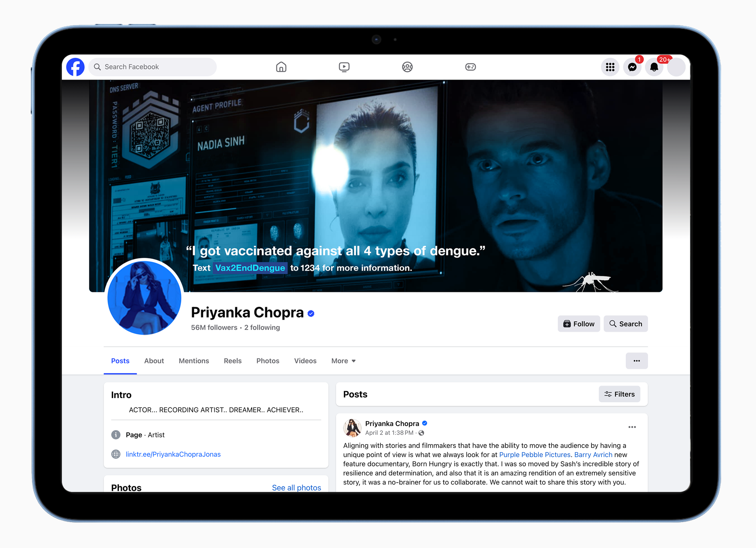The width and height of the screenshot is (756, 548).
Task: Open the Groups icon in top bar
Action: [x=407, y=67]
